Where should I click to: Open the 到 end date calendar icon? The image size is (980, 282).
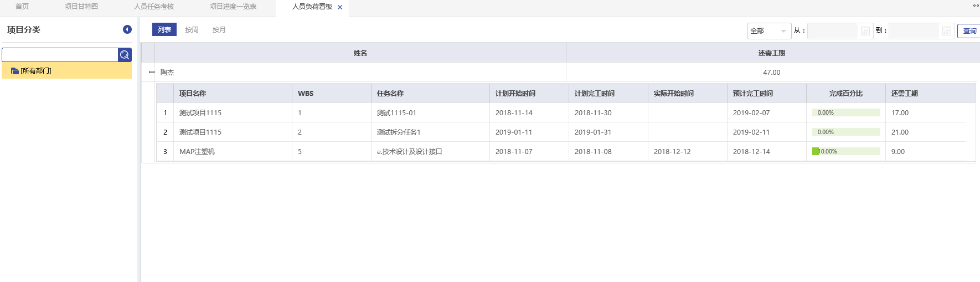[947, 31]
